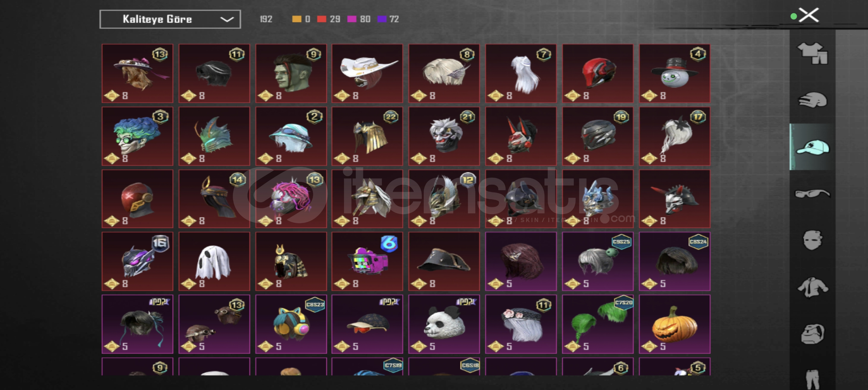Pick the blue-haired joker mask item

137,136
